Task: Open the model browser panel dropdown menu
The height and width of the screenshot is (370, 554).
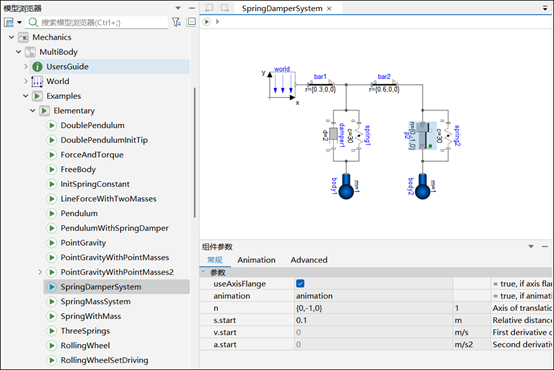Action: coord(178,8)
